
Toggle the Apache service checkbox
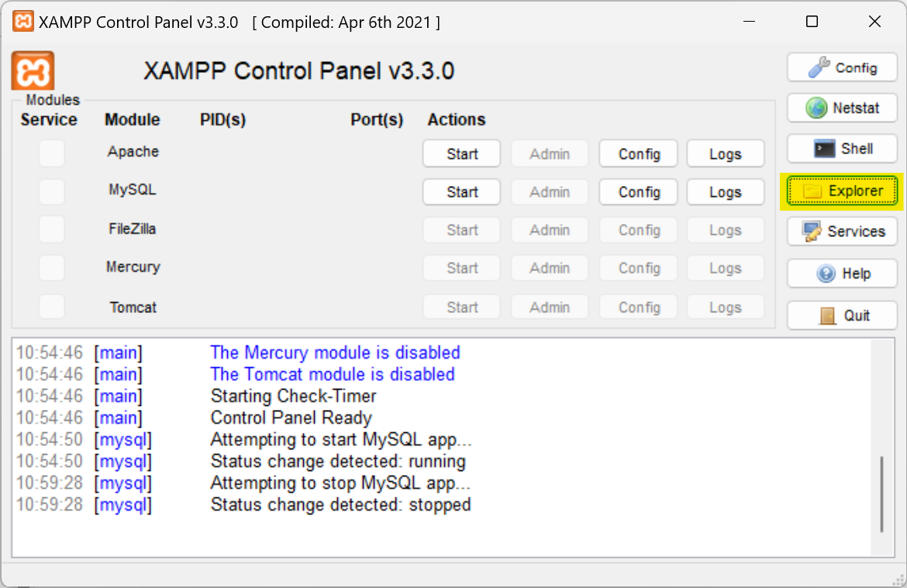52,153
